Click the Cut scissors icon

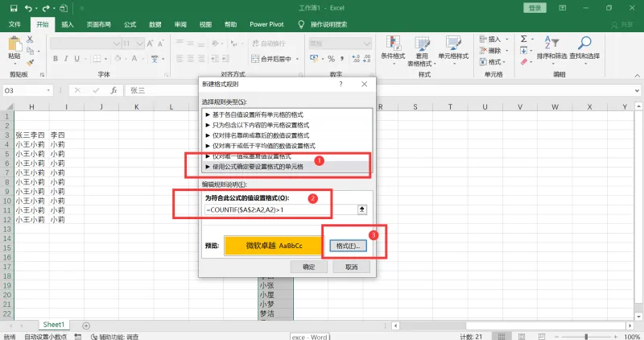coord(30,39)
